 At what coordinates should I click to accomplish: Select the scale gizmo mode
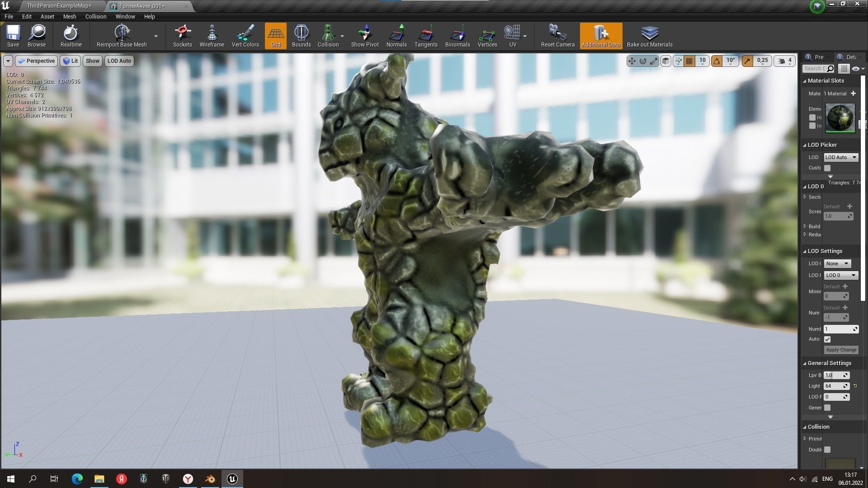(654, 61)
